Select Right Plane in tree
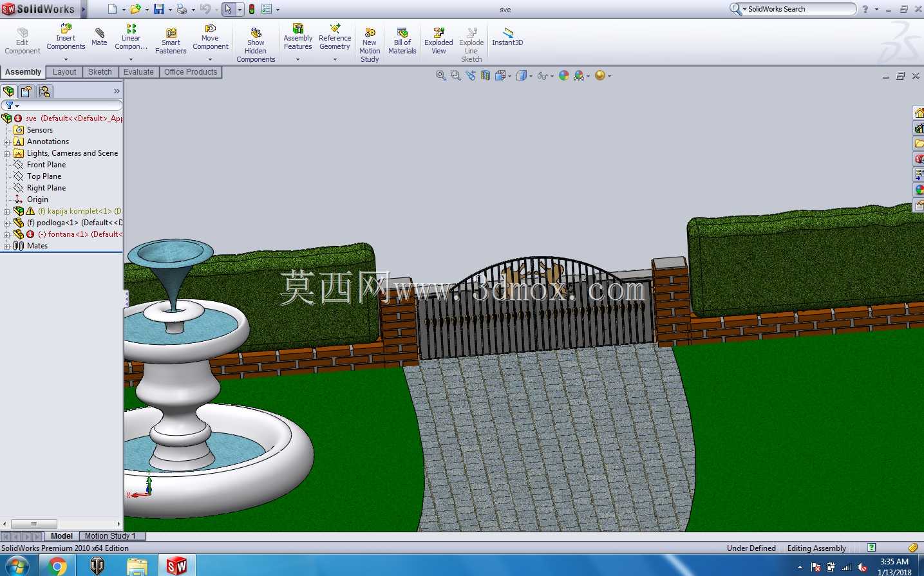This screenshot has width=924, height=576. click(x=46, y=188)
